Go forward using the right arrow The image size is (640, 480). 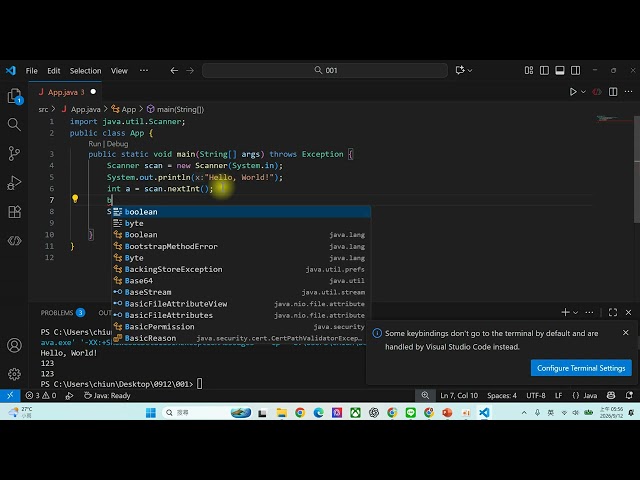click(190, 71)
